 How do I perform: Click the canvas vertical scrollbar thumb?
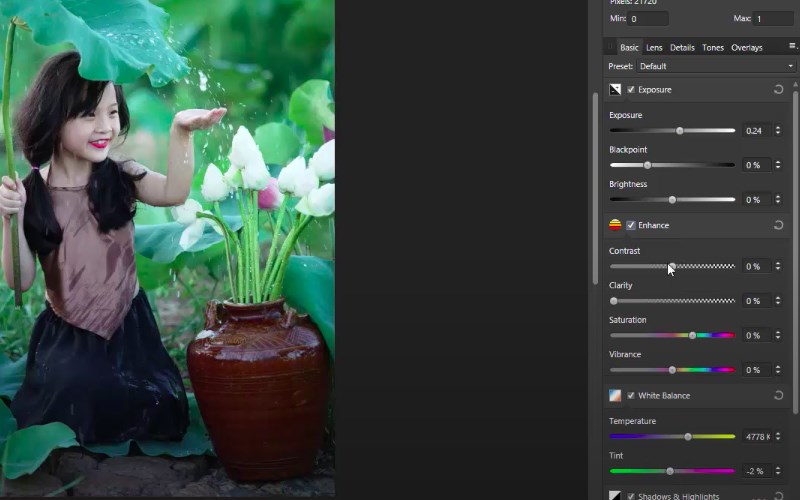595,188
